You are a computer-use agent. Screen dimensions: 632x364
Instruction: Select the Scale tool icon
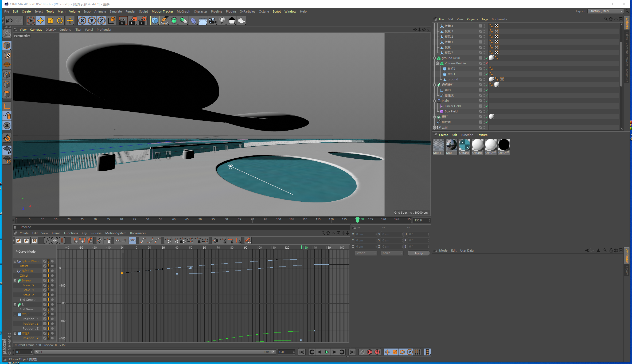click(51, 20)
